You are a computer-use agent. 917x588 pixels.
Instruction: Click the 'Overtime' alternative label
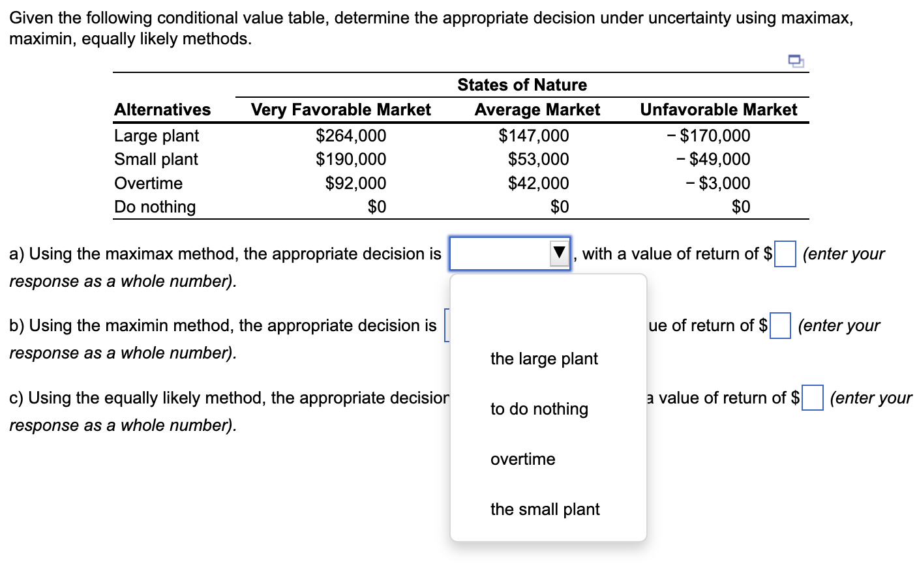(x=148, y=183)
